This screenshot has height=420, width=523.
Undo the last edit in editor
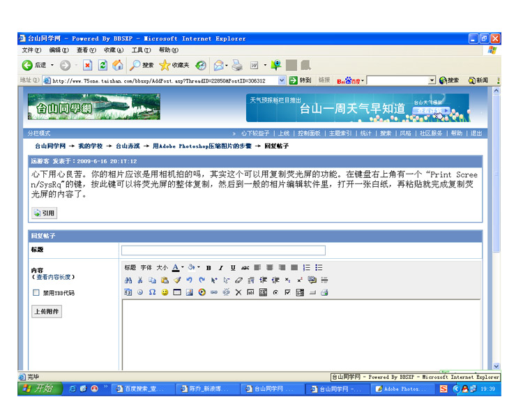click(190, 280)
